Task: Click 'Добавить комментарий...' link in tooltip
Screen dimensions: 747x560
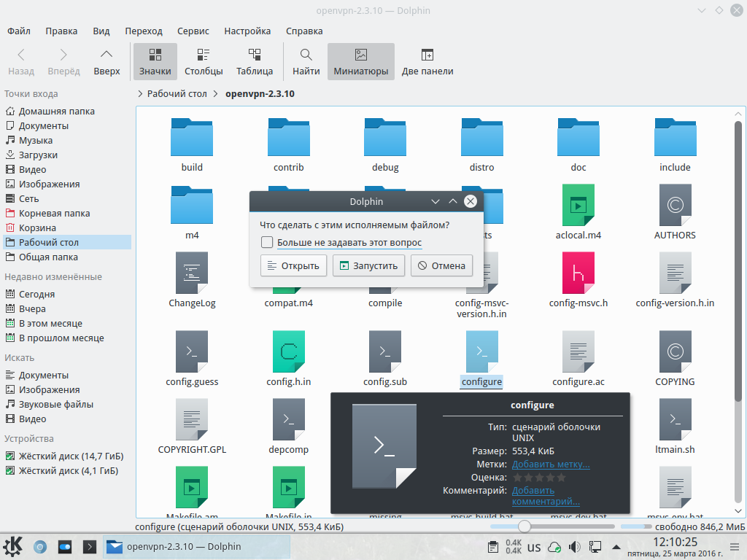Action: (546, 496)
